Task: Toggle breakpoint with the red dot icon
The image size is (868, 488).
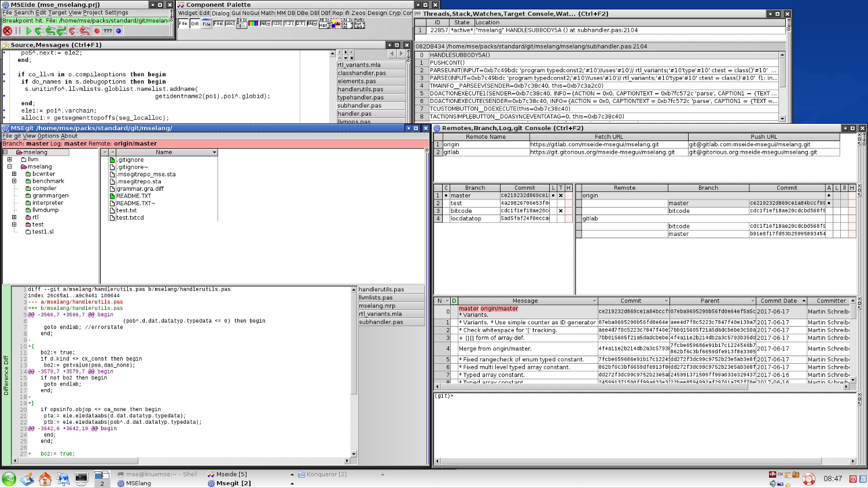Action: click(x=97, y=31)
